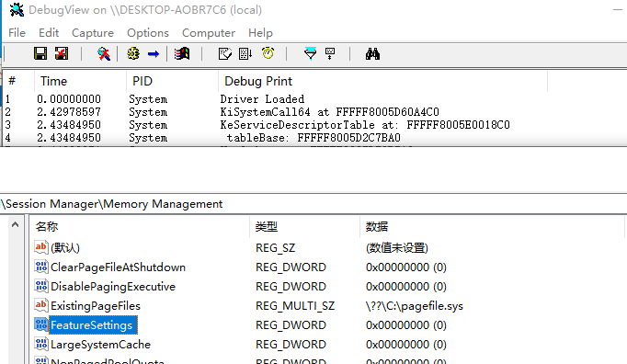Select the (默认) value name
The height and width of the screenshot is (364, 627).
[65, 247]
